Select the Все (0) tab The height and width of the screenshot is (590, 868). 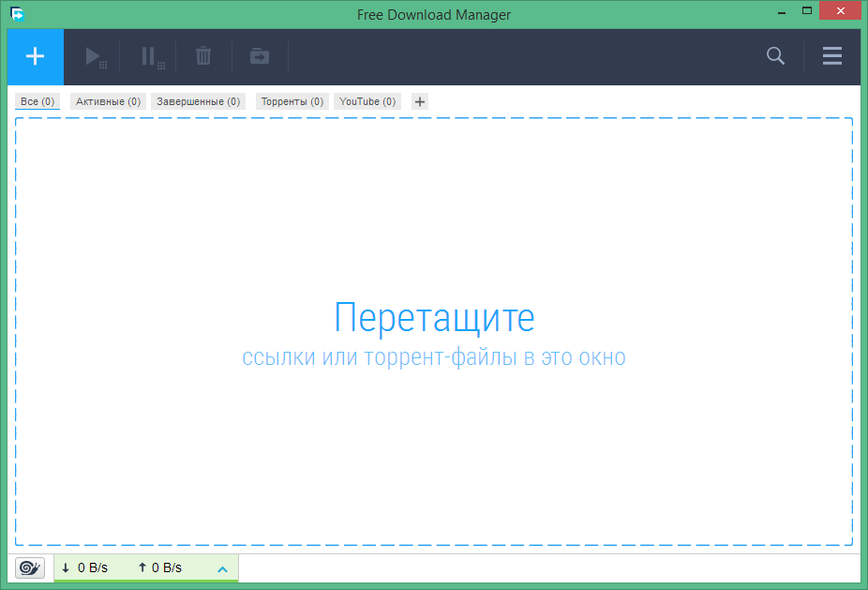click(x=37, y=100)
